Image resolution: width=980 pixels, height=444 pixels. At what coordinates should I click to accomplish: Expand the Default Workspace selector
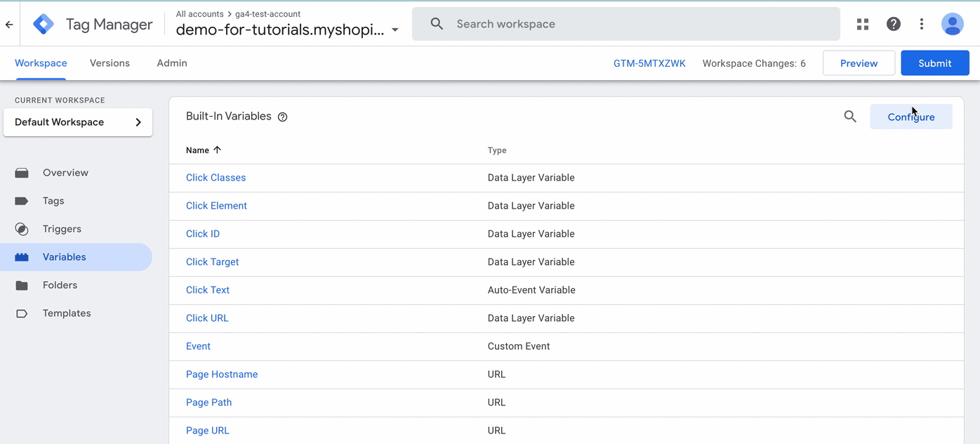coord(78,122)
